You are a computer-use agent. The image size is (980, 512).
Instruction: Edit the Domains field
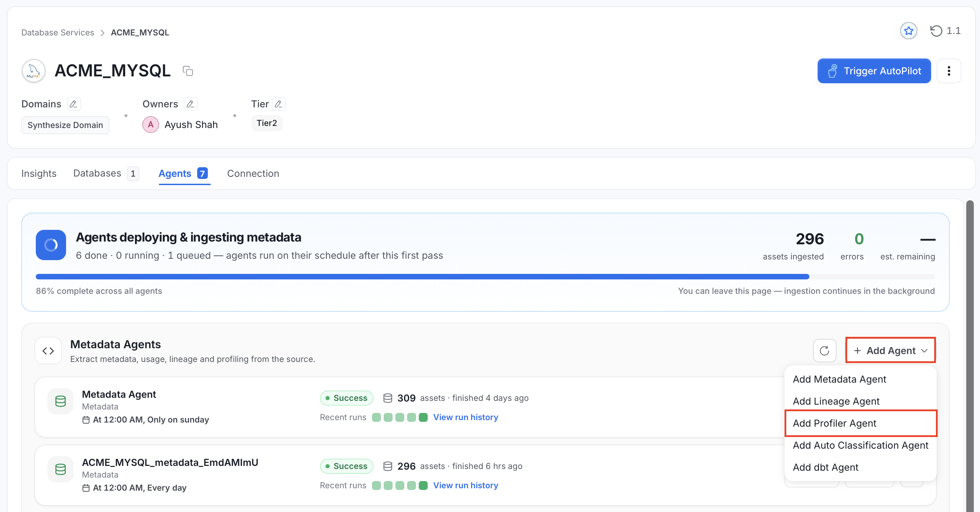(x=73, y=104)
